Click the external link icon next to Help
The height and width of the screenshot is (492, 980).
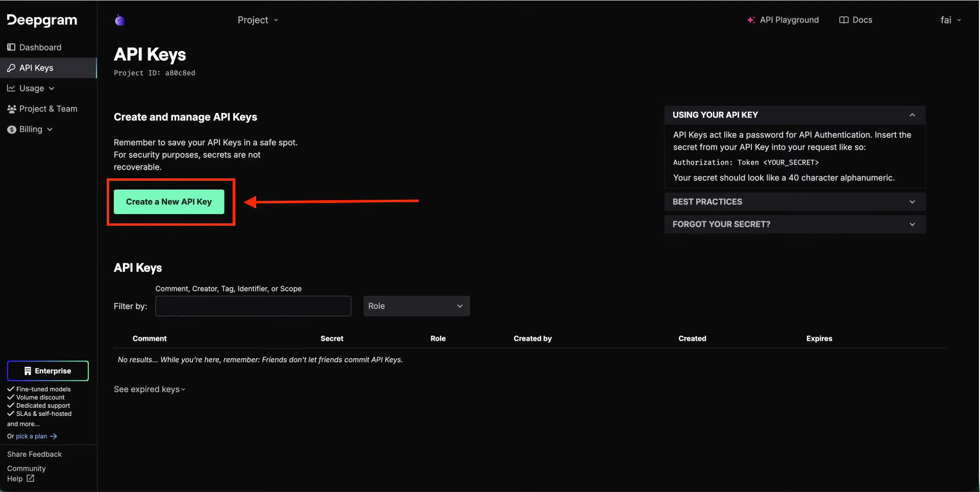30,479
